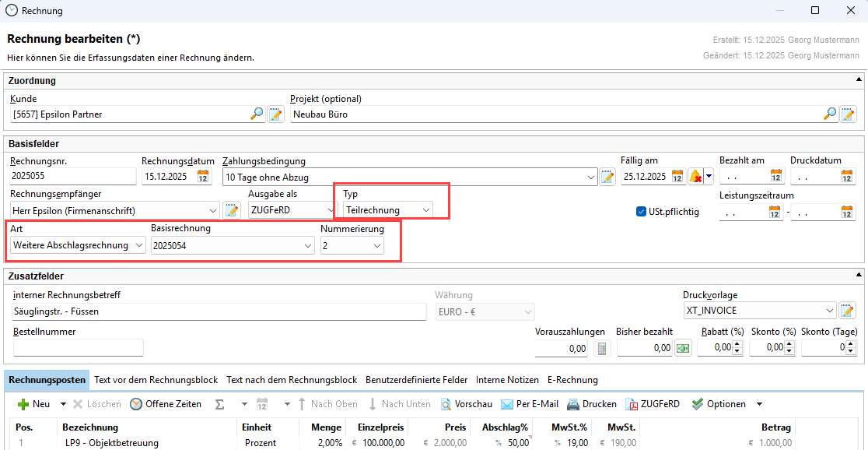Screen dimensions: 868x450
Task: Increase the Skonto (Tage) stepper value
Action: 852,345
